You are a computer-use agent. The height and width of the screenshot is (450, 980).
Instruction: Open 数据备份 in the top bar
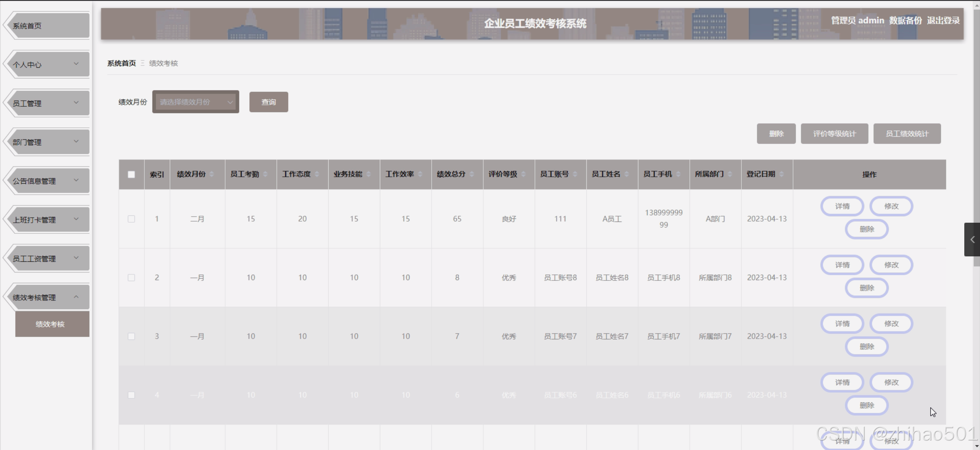905,21
